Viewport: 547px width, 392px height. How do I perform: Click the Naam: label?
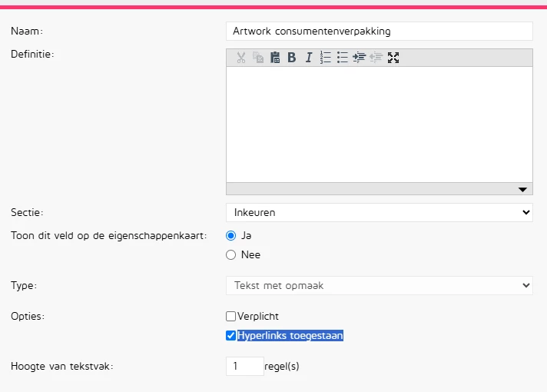click(x=27, y=31)
